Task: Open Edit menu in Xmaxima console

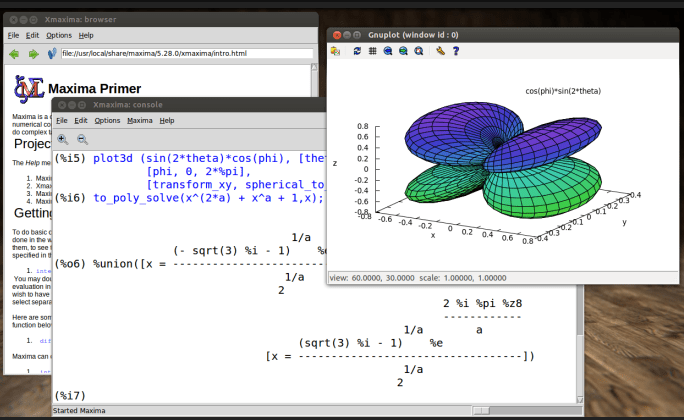Action: click(81, 120)
